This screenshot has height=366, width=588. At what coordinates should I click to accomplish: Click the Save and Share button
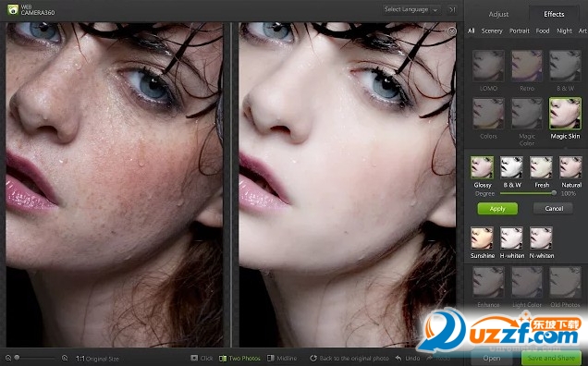(x=551, y=359)
